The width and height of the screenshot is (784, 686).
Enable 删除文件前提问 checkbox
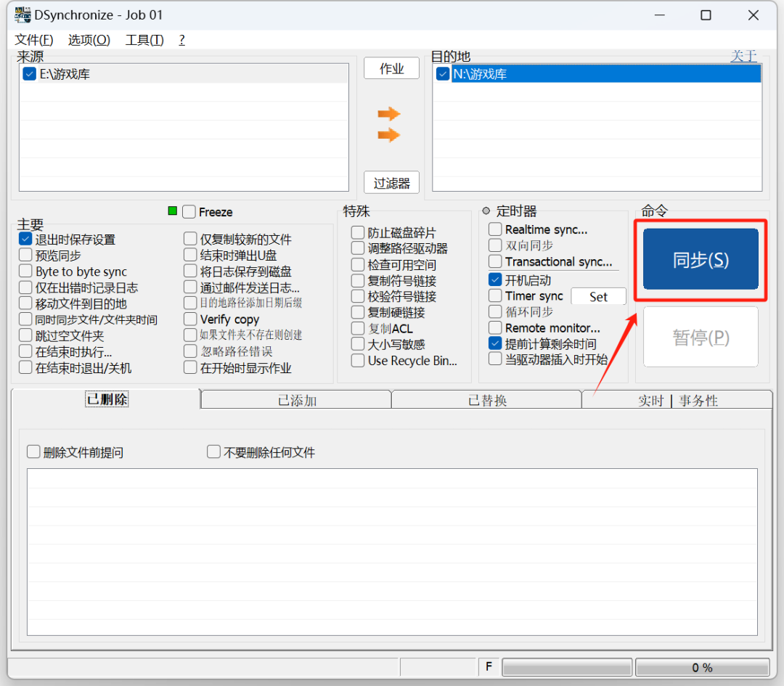pos(33,452)
